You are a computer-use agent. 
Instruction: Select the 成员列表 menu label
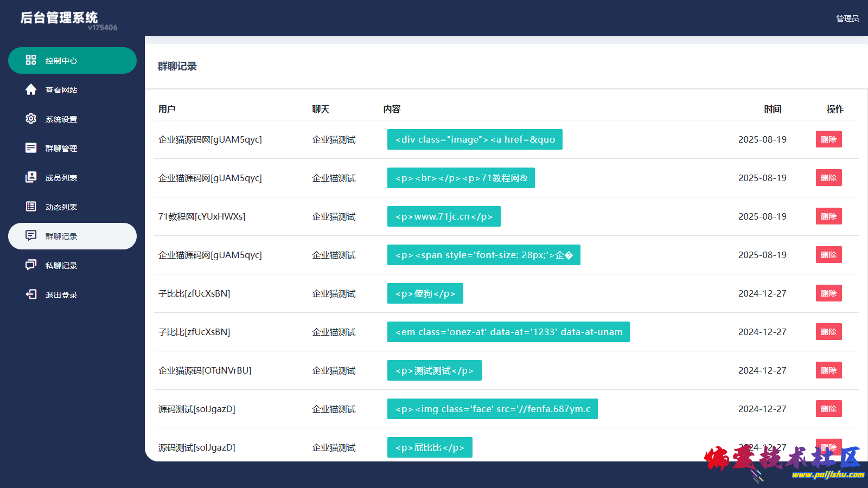click(x=61, y=178)
